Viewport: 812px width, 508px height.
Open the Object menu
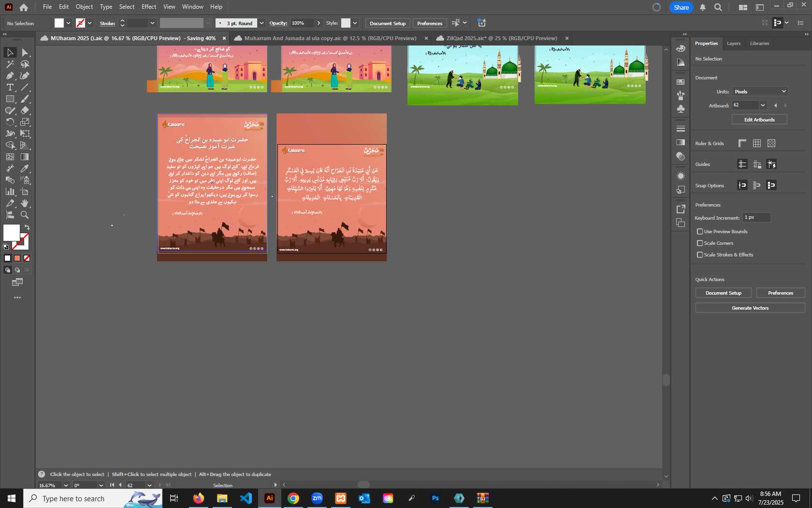point(84,7)
